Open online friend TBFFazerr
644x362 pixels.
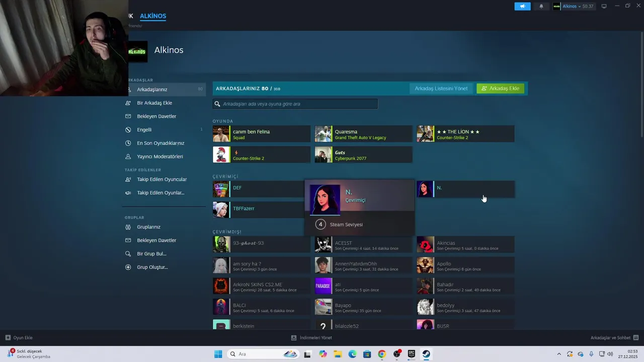(x=258, y=210)
